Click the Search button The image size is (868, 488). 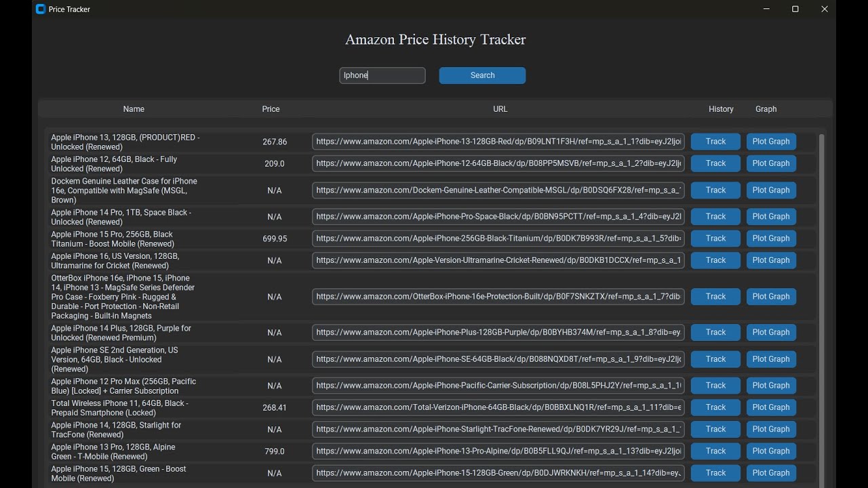click(482, 75)
